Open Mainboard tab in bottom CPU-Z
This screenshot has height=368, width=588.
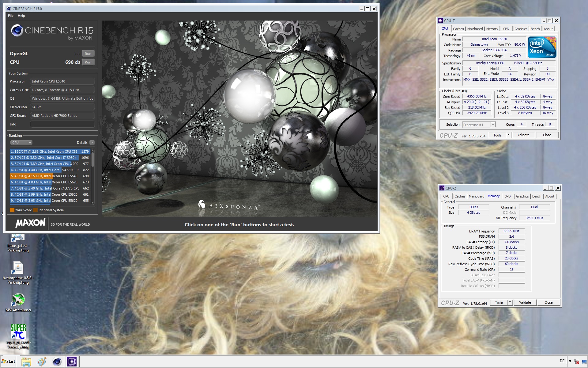[477, 196]
